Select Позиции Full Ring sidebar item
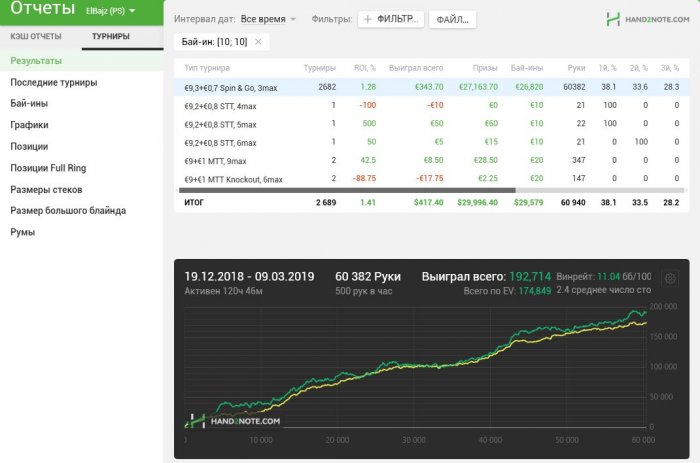The image size is (700, 463). click(x=49, y=168)
